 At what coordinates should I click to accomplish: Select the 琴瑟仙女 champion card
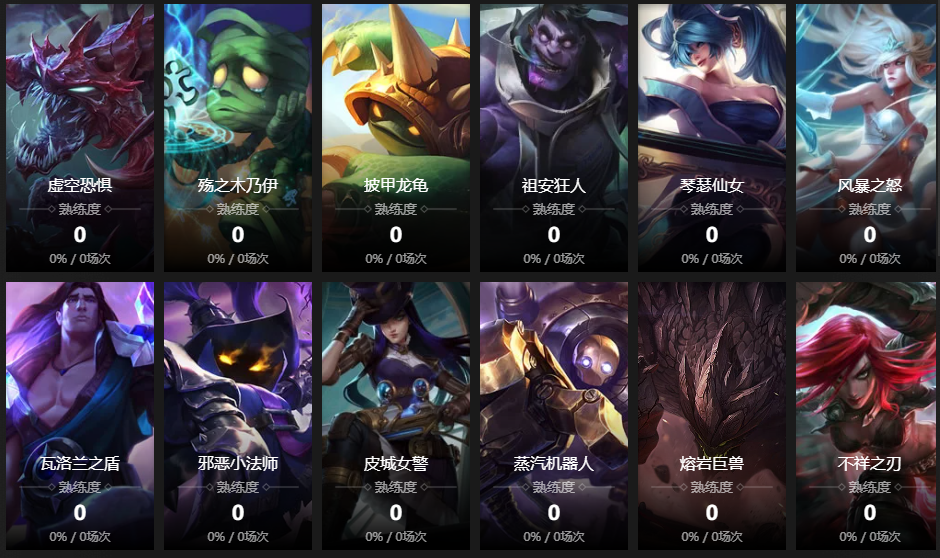point(712,138)
